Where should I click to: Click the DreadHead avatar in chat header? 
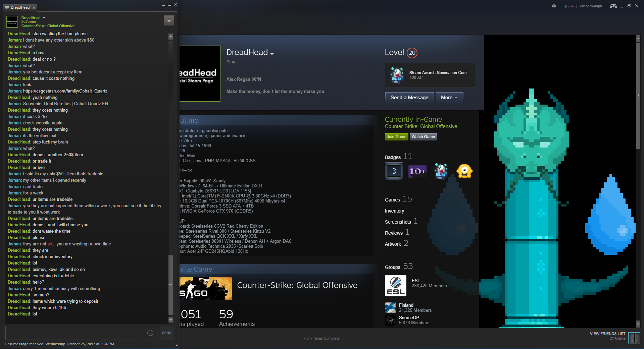point(12,22)
